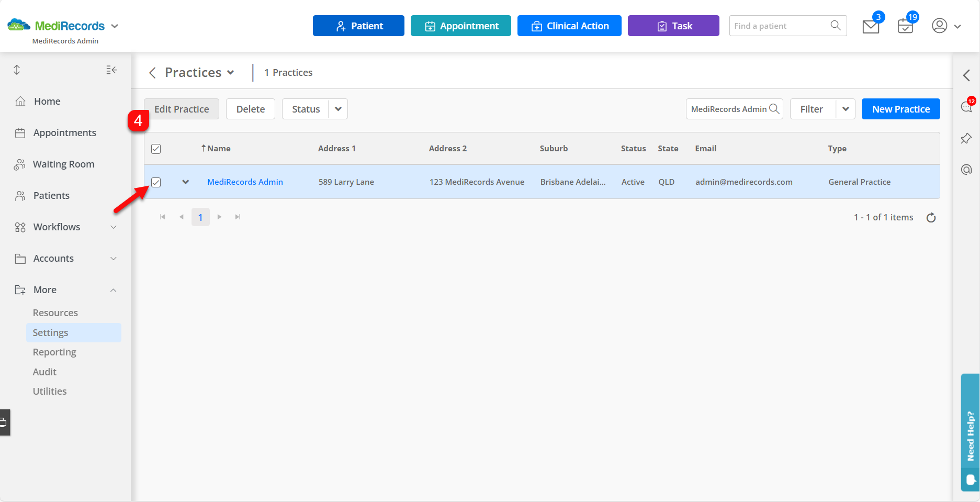Click the pin icon in right panel

966,138
